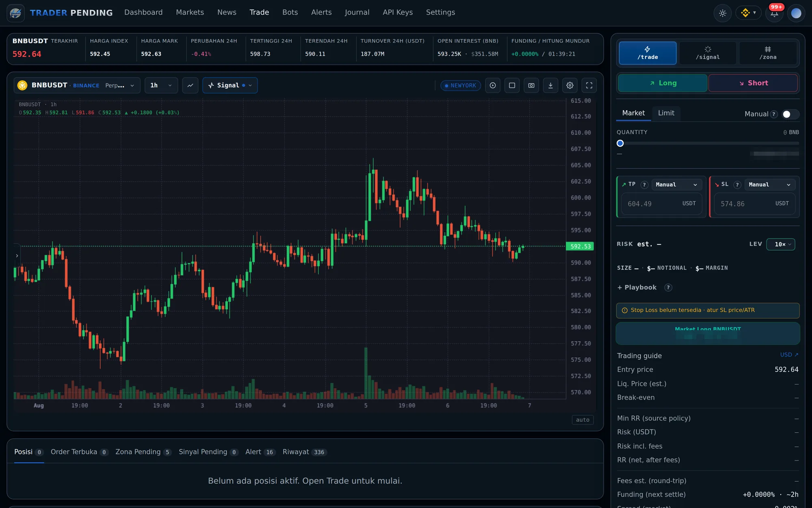
Task: Open the Dashboard nav item
Action: pyautogui.click(x=143, y=13)
